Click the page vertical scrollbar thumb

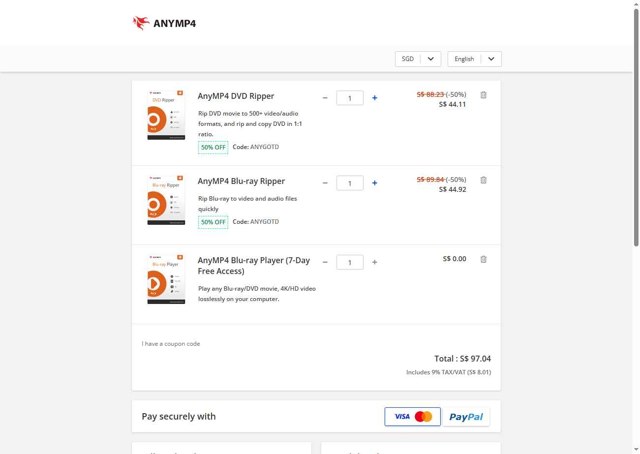[636, 127]
